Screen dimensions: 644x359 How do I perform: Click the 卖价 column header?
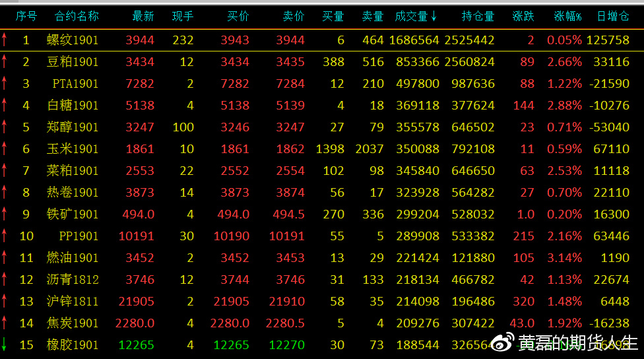[x=294, y=16]
